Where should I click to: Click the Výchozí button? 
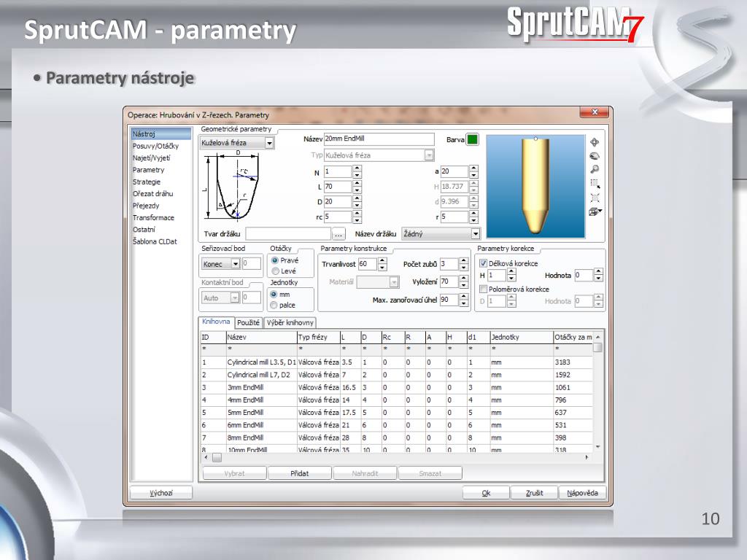tap(161, 493)
